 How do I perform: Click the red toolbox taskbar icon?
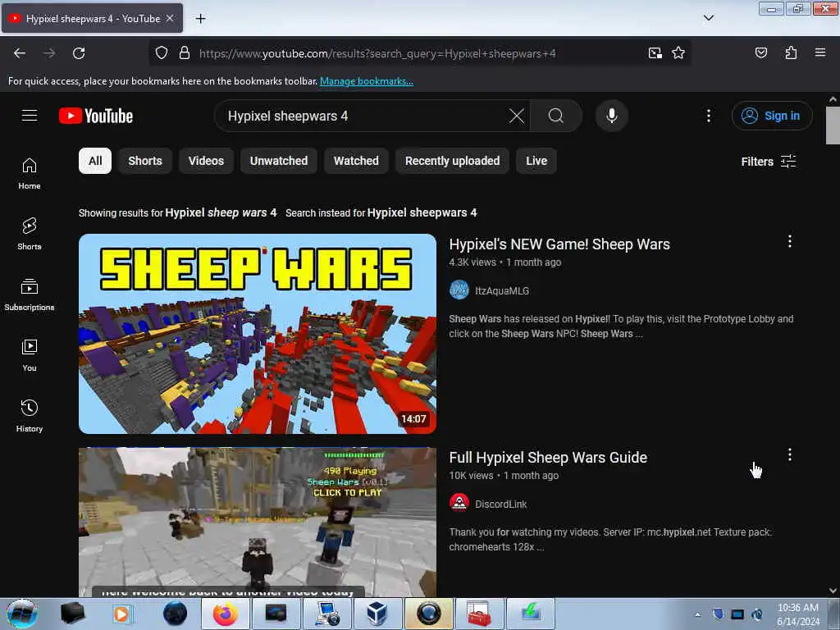(478, 614)
